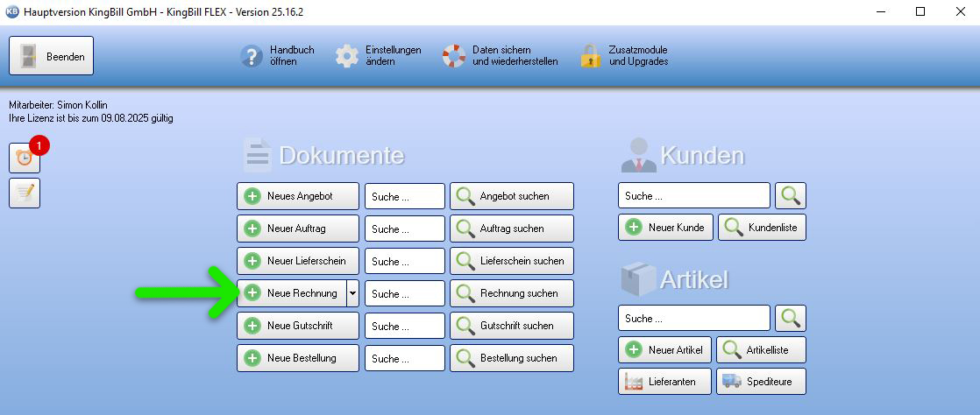Click Daten sichern lifebuoy icon
Image resolution: width=980 pixels, height=415 pixels.
click(454, 55)
